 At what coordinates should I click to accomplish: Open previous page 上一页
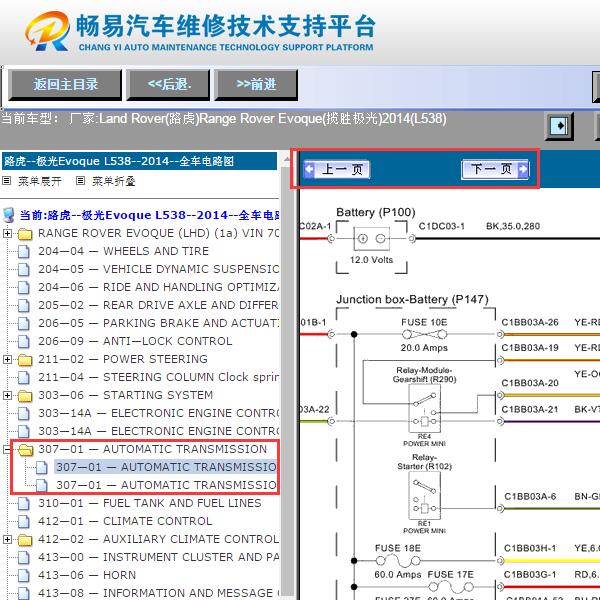337,169
